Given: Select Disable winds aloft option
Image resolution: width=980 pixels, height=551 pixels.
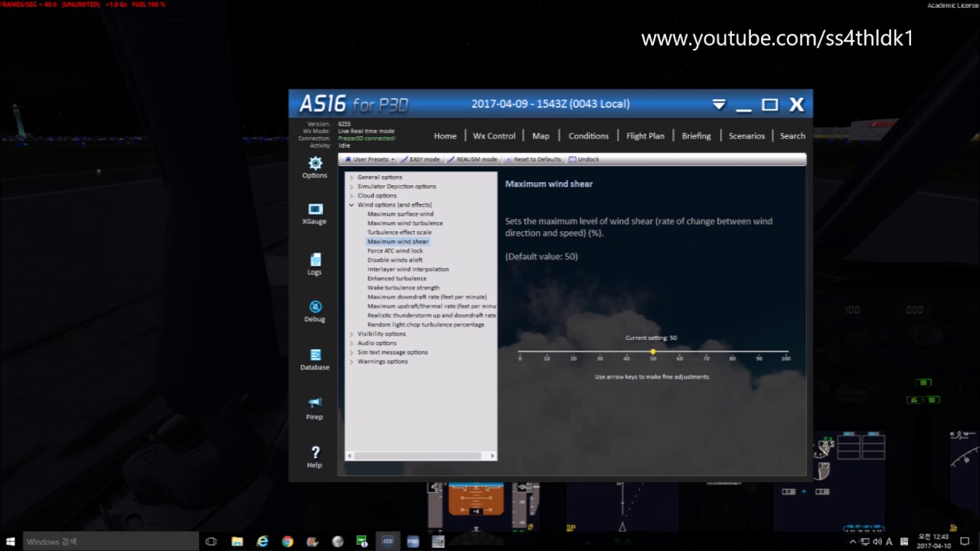Looking at the screenshot, I should [x=394, y=260].
